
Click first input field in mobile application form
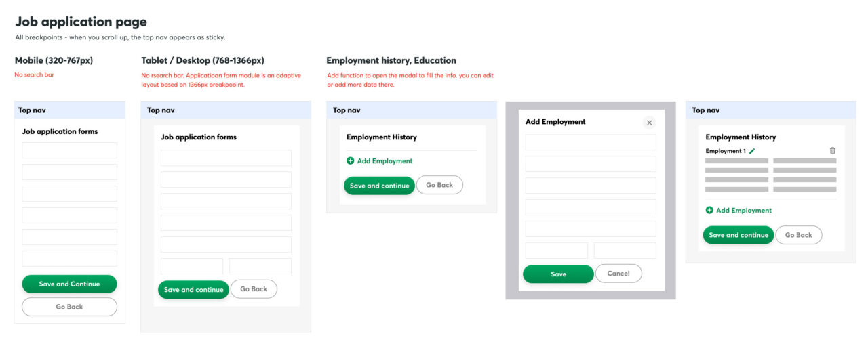69,150
